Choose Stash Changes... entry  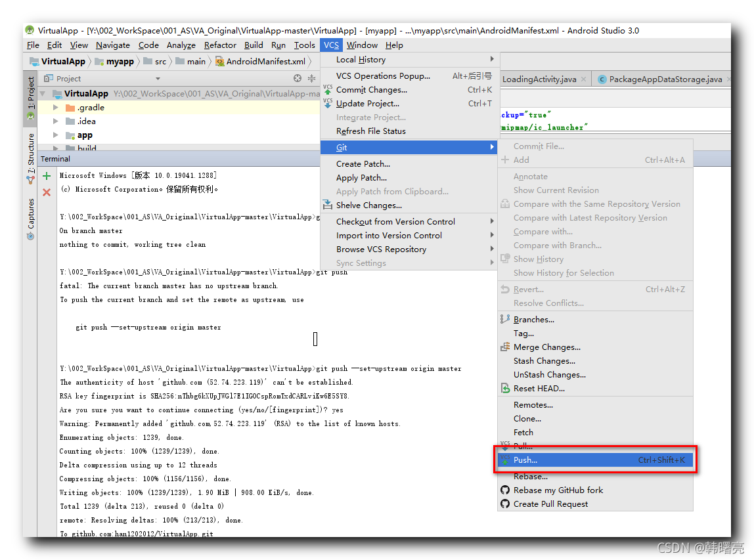596,361
